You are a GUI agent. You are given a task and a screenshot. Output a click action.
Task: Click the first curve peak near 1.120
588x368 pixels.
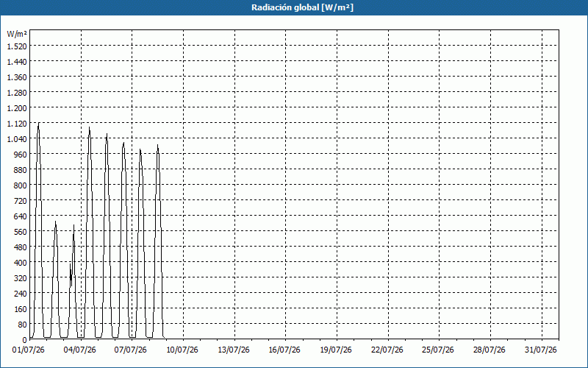pos(39,123)
